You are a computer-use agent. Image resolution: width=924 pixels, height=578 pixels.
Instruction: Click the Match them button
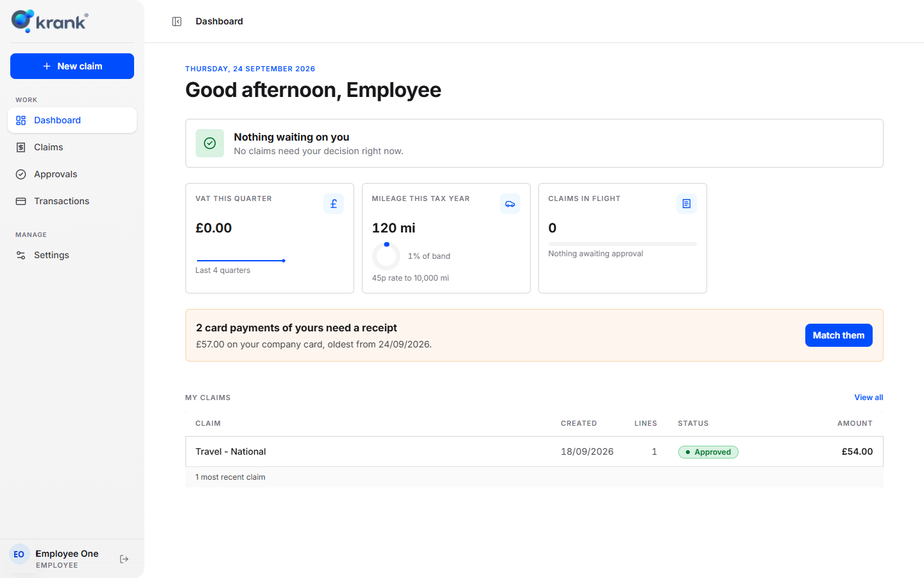pyautogui.click(x=839, y=335)
